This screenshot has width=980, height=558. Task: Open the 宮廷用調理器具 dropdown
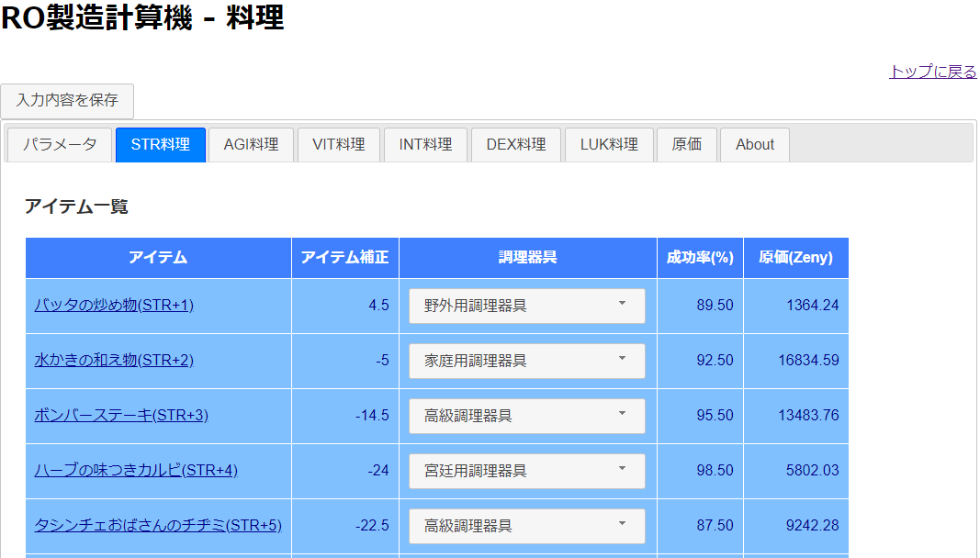coord(526,471)
